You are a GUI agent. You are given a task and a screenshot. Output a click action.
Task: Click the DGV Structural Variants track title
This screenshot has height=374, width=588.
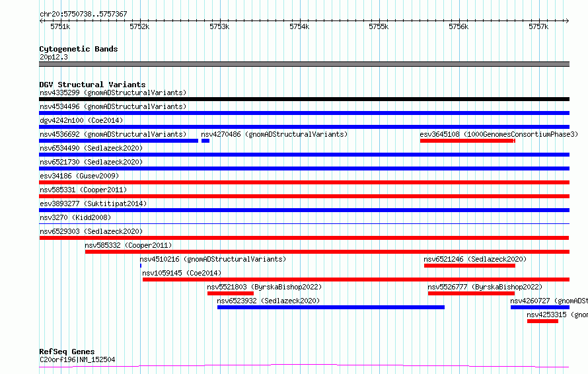(92, 85)
